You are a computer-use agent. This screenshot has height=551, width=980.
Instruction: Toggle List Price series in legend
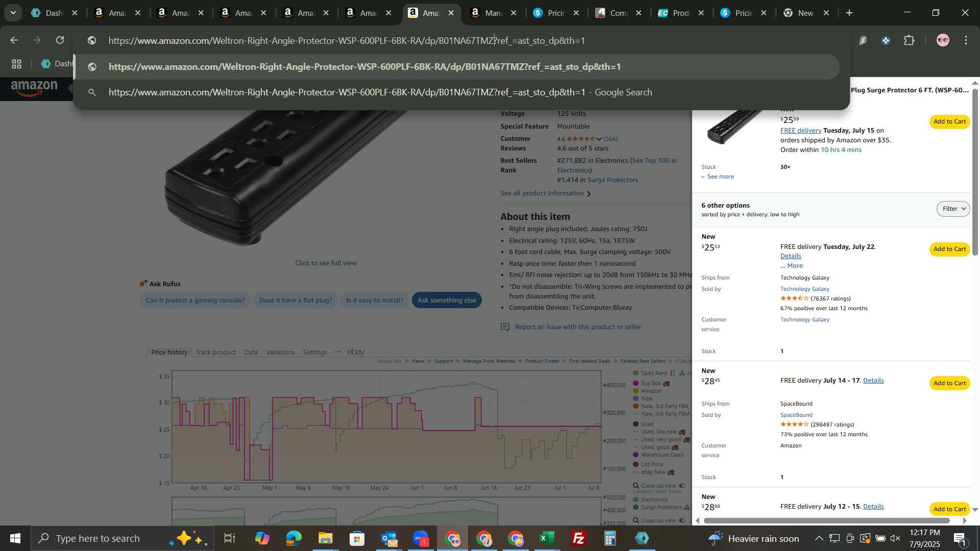pyautogui.click(x=648, y=464)
